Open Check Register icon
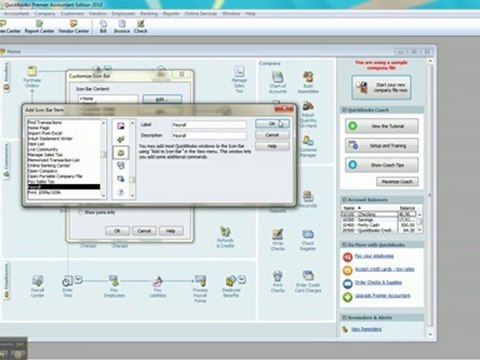Screen dimensions: 480x360 click(308, 240)
